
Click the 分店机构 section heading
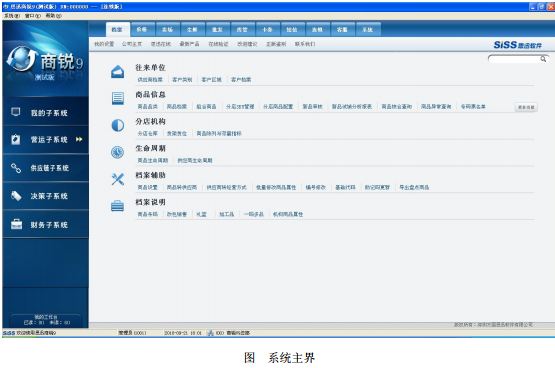[150, 121]
